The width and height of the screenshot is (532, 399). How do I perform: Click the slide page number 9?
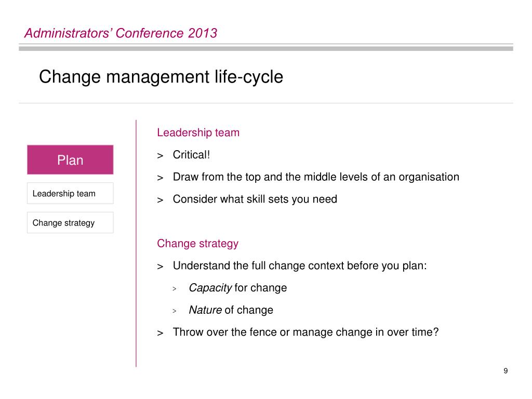pos(506,371)
